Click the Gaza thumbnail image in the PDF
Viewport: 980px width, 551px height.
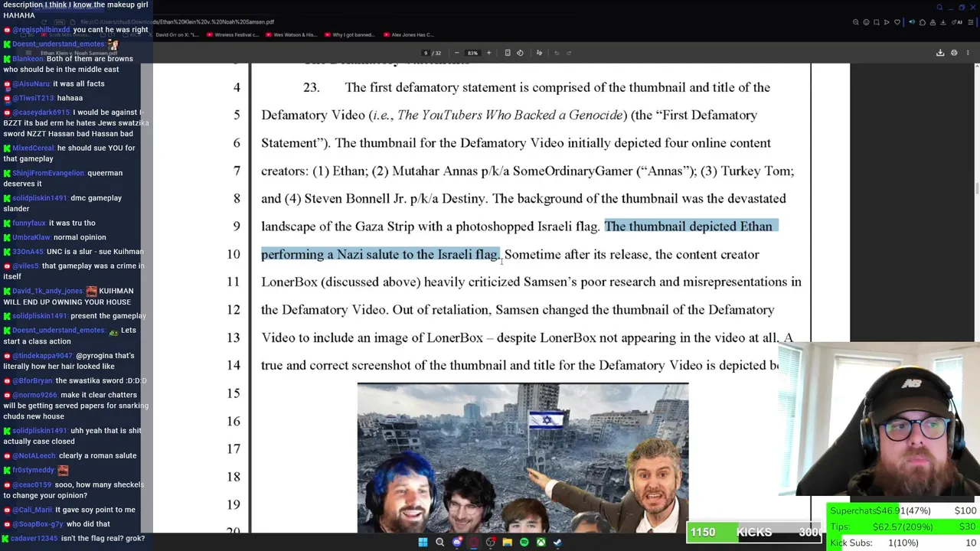point(523,458)
